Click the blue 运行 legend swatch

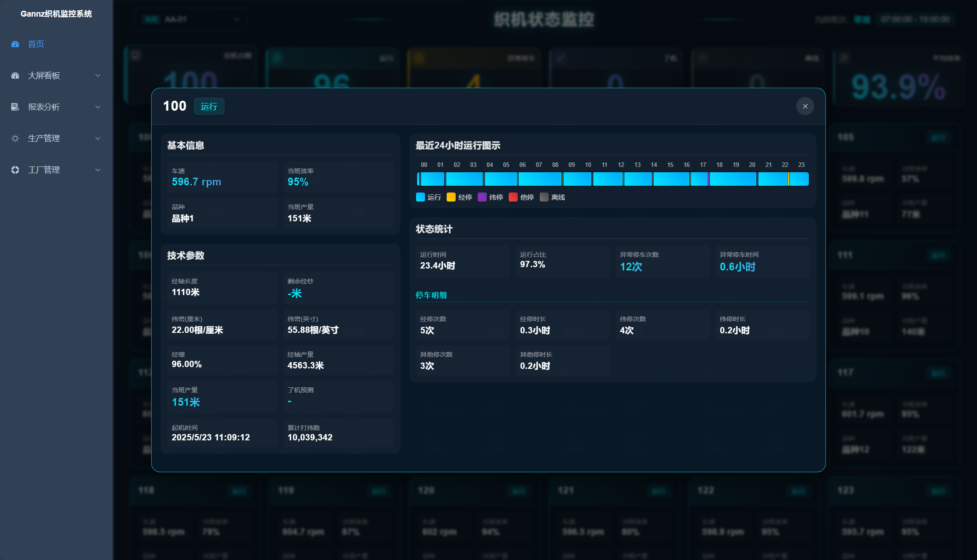[421, 197]
